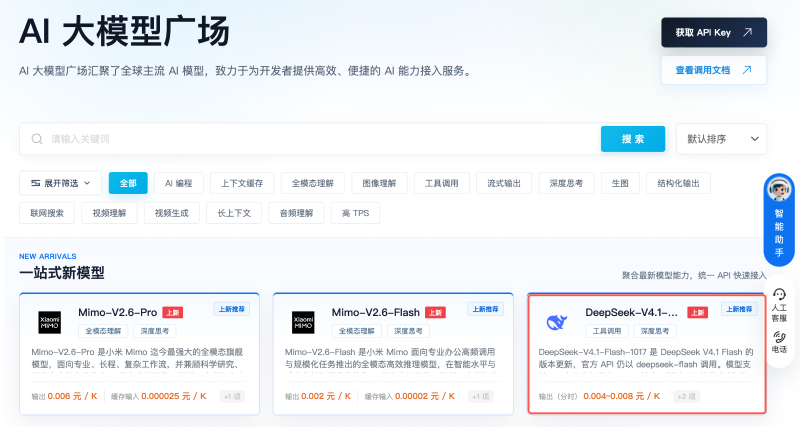
Task: Click the 0.006 元 / K output price
Action: click(x=72, y=396)
